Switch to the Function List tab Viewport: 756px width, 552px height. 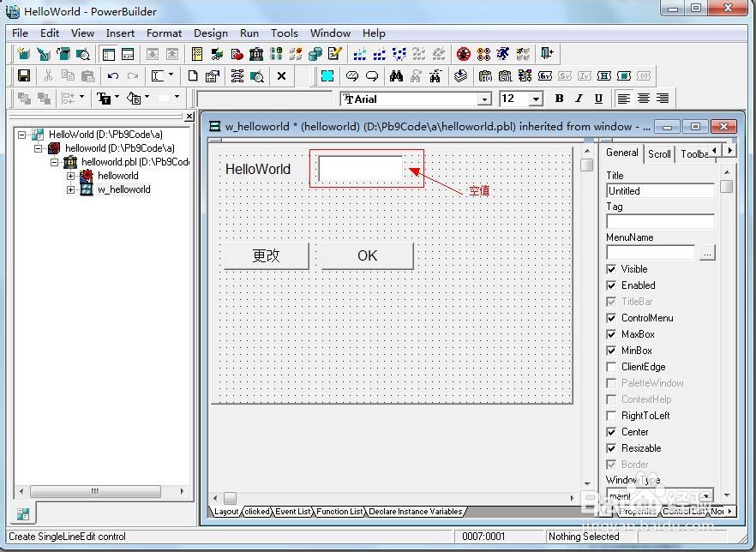pos(339,512)
